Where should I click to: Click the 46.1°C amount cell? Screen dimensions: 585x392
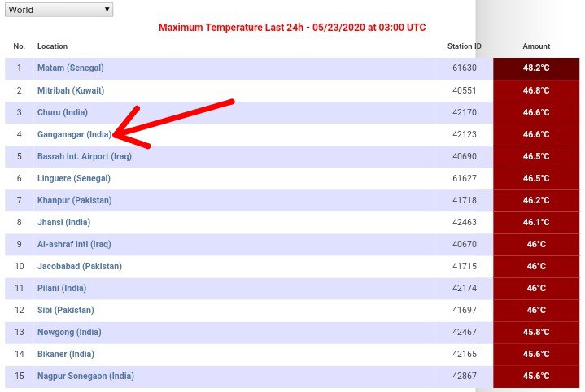(536, 223)
